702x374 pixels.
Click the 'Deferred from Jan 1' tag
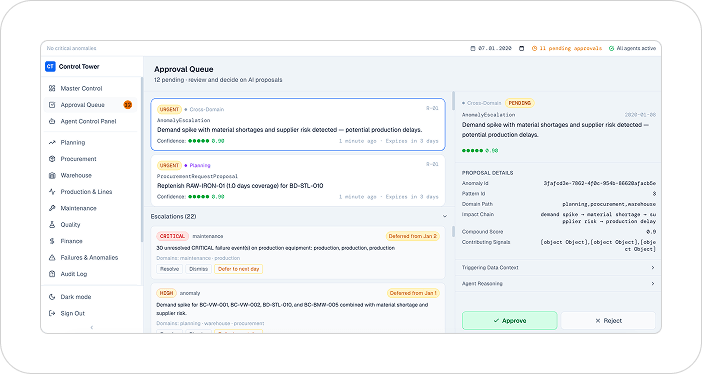413,293
